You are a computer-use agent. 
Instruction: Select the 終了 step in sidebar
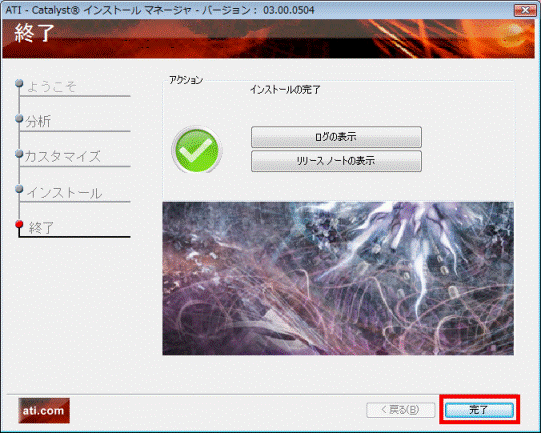[41, 228]
